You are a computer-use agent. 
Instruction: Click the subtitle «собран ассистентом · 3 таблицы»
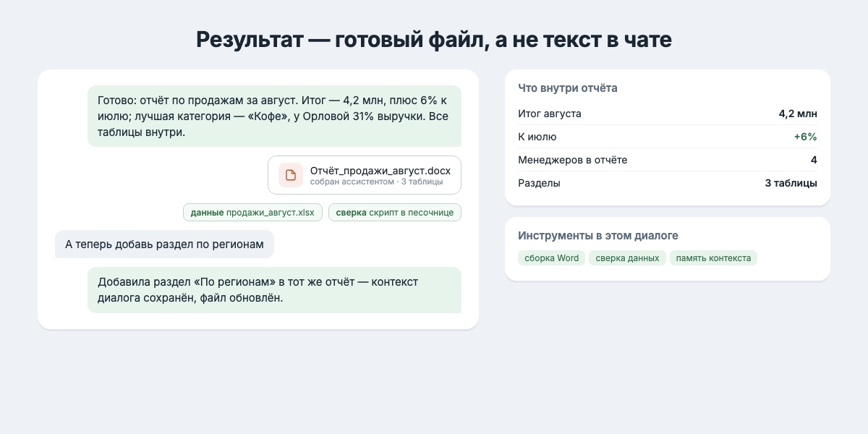click(x=376, y=182)
